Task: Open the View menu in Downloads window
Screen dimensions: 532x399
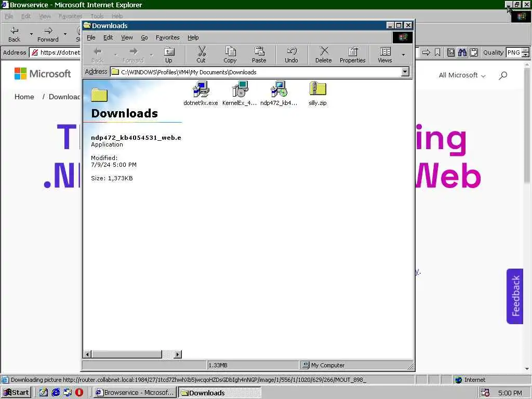Action: click(127, 37)
